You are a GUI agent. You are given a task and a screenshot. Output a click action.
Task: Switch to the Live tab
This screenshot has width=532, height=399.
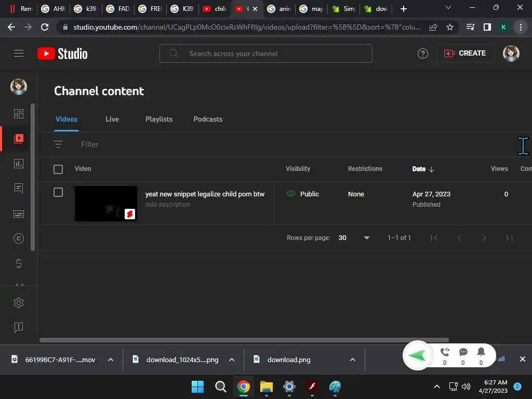coord(112,119)
